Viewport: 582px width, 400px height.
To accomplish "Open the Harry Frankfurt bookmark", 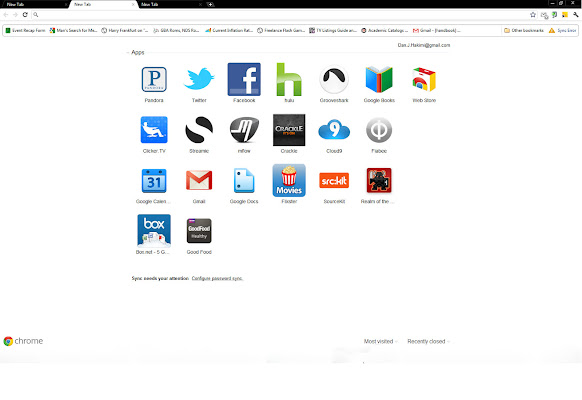I will pyautogui.click(x=125, y=30).
